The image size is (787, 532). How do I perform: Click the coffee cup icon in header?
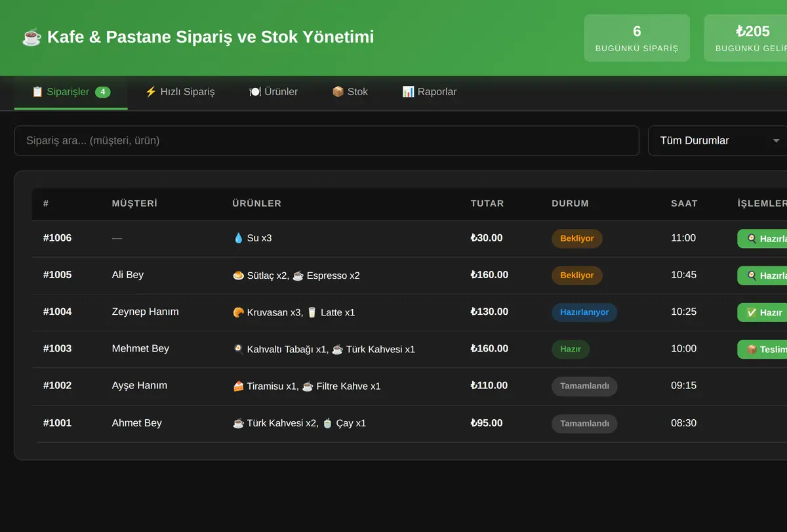click(x=31, y=37)
